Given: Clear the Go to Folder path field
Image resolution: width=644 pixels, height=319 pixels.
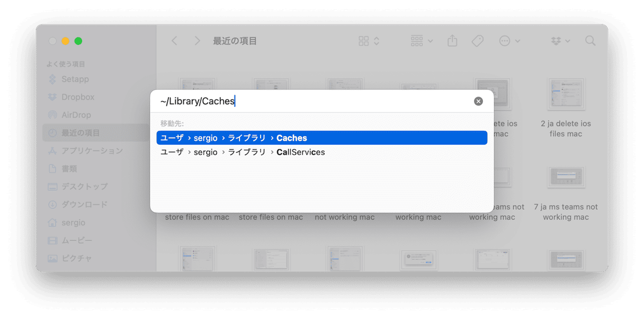Looking at the screenshot, I should click(478, 101).
